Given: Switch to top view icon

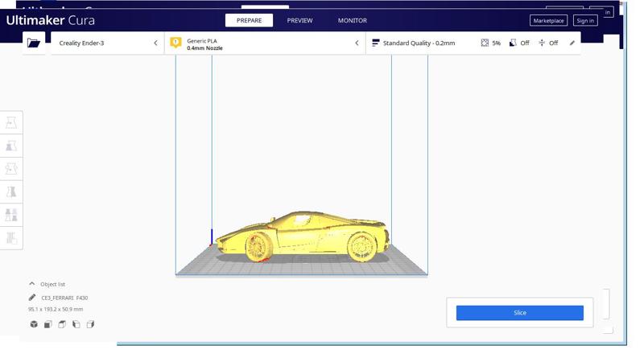Looking at the screenshot, I should [62, 324].
